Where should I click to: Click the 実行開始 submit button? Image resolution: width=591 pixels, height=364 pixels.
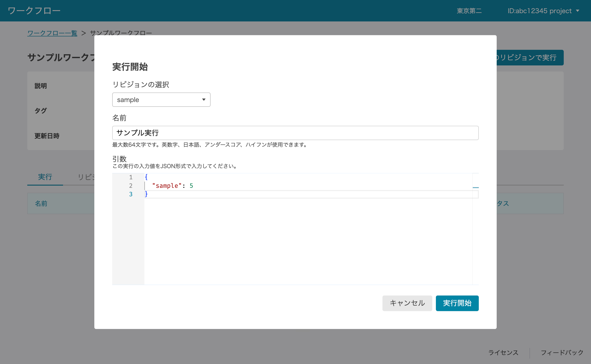[x=457, y=303]
